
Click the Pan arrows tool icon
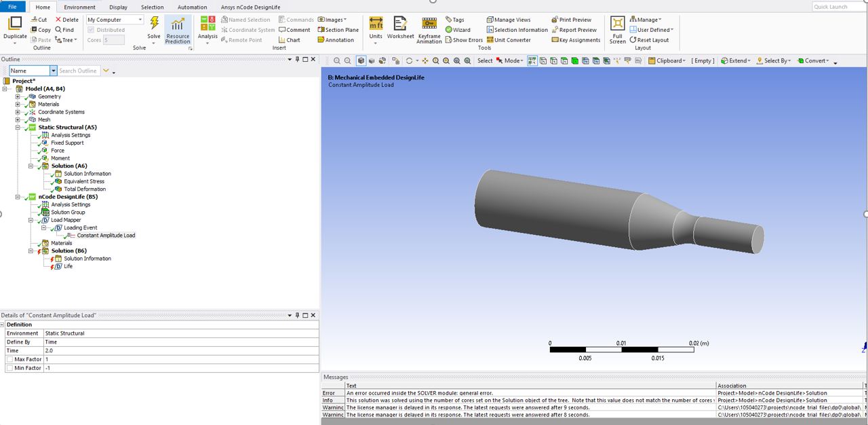425,61
